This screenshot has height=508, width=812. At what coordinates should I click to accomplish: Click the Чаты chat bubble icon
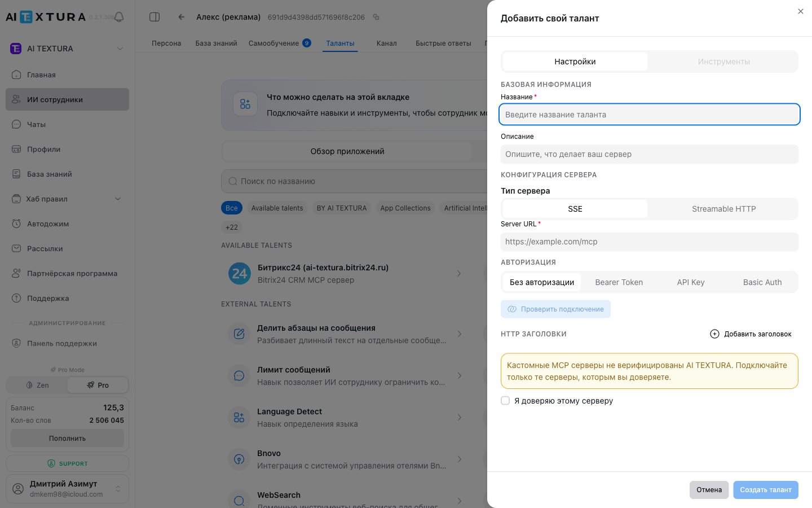[x=16, y=124]
